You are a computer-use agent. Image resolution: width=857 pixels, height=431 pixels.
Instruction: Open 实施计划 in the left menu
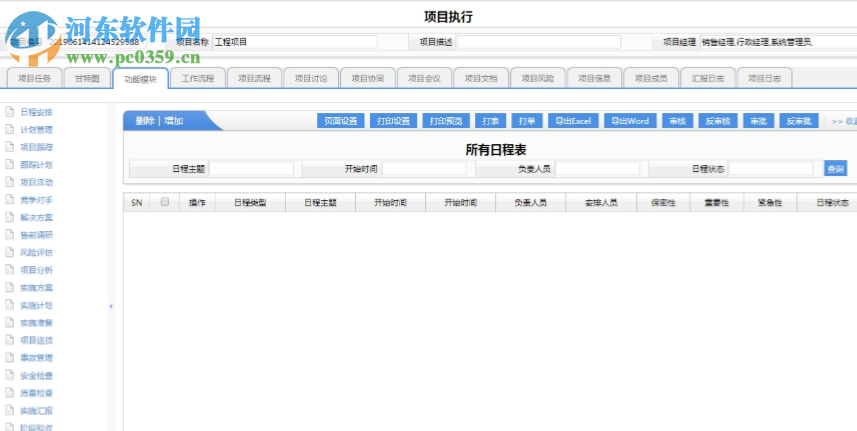pos(36,305)
